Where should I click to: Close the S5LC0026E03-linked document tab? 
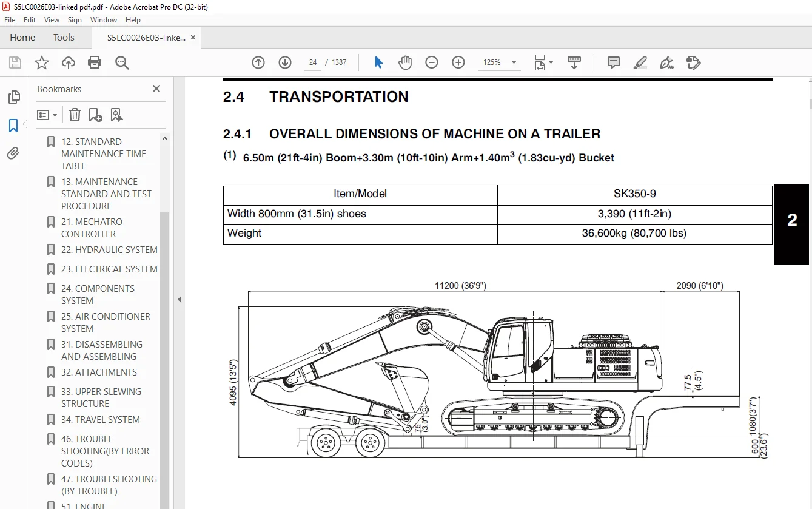193,38
